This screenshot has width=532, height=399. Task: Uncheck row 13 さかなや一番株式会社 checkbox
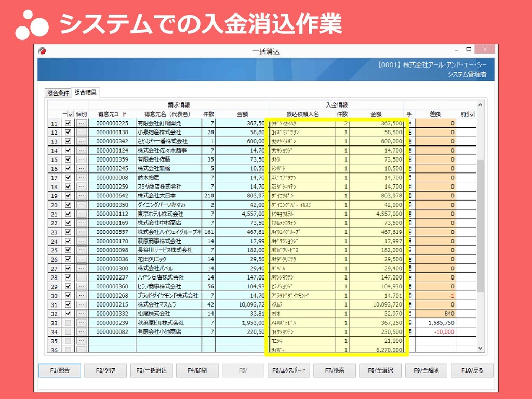coord(68,141)
